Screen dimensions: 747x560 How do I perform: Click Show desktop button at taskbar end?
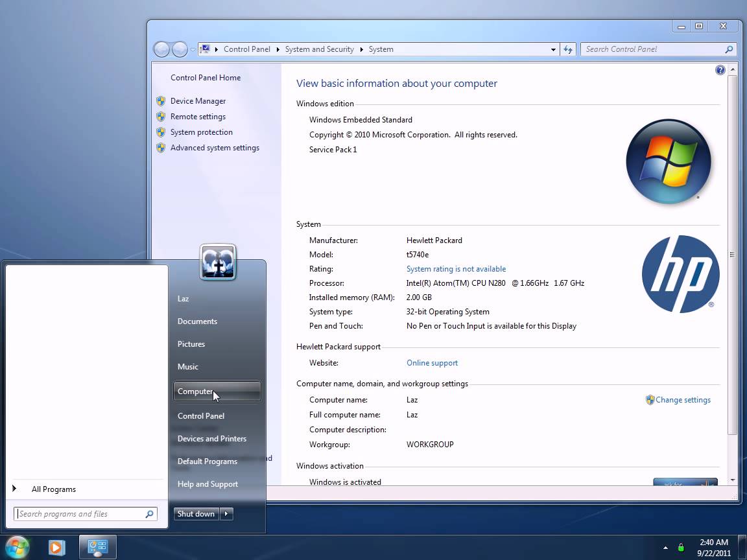pyautogui.click(x=742, y=548)
